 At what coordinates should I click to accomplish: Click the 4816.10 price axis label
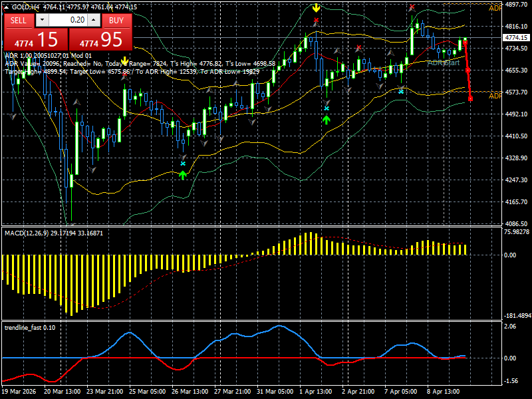click(517, 27)
